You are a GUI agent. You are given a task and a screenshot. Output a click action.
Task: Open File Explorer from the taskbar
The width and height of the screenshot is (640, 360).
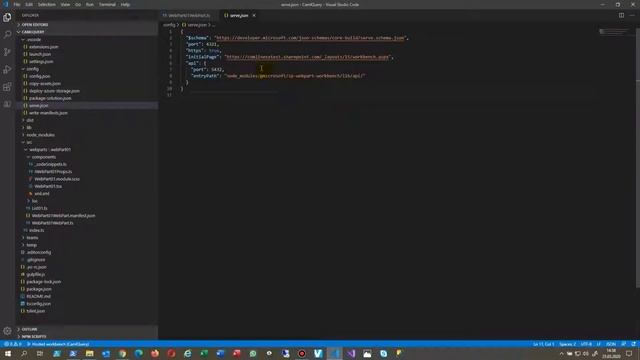pos(89,353)
